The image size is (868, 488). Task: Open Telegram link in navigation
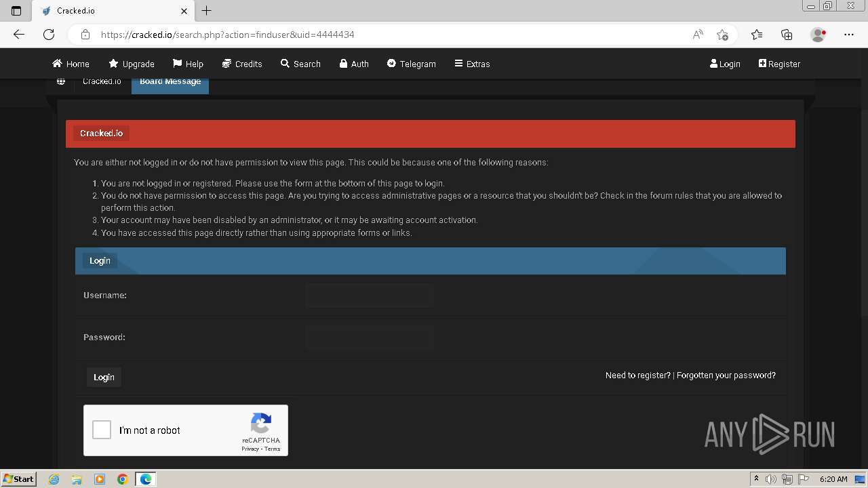[x=411, y=64]
